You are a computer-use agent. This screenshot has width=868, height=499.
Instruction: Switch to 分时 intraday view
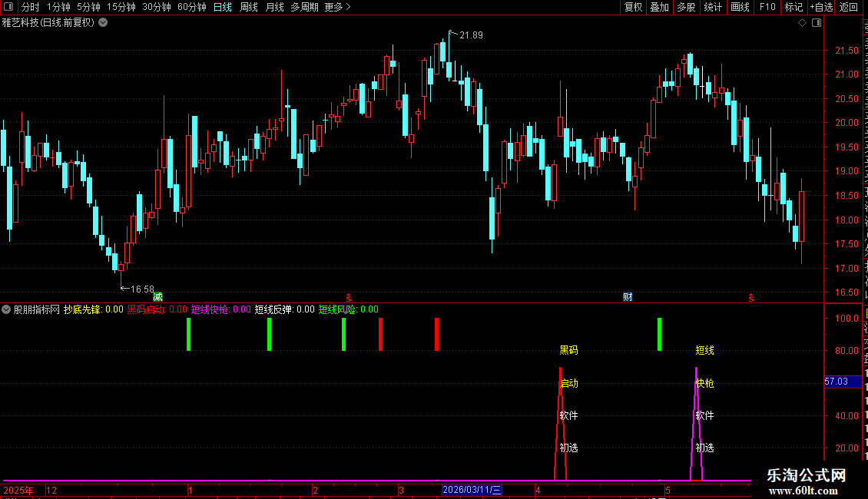click(31, 7)
